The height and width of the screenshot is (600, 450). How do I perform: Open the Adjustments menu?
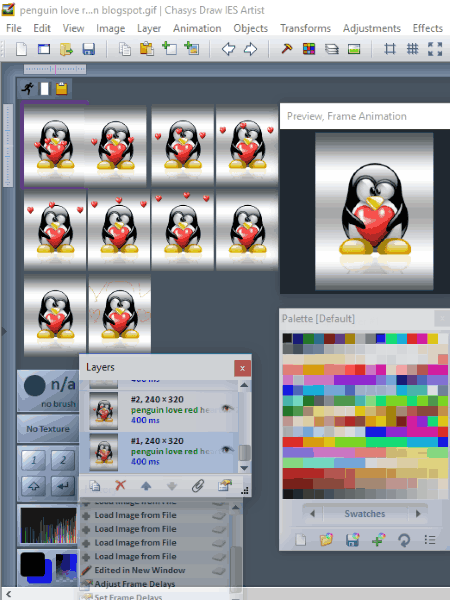372,28
